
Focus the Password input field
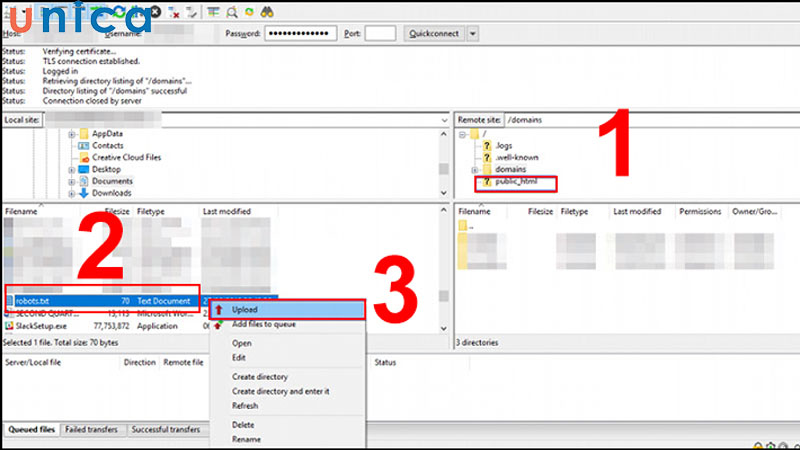pyautogui.click(x=301, y=34)
